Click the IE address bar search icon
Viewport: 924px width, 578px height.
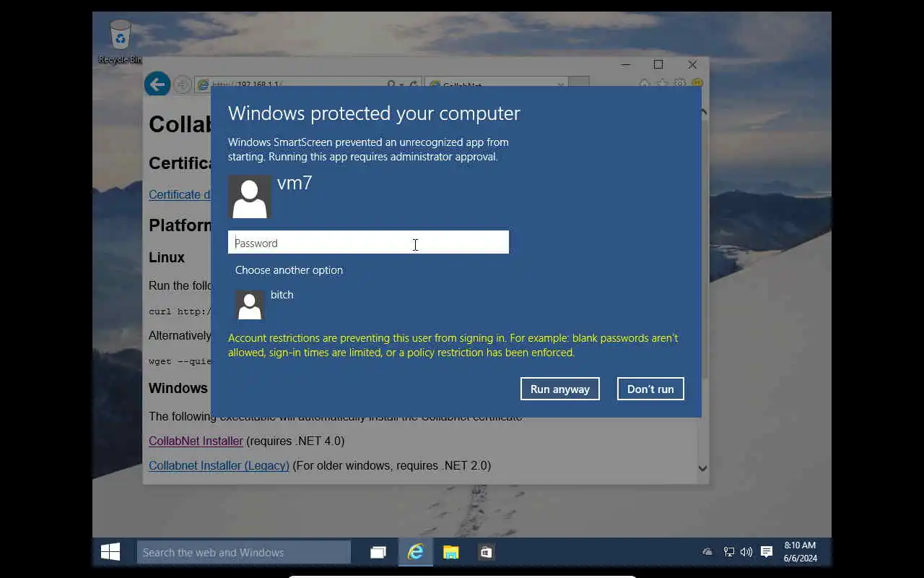(391, 85)
